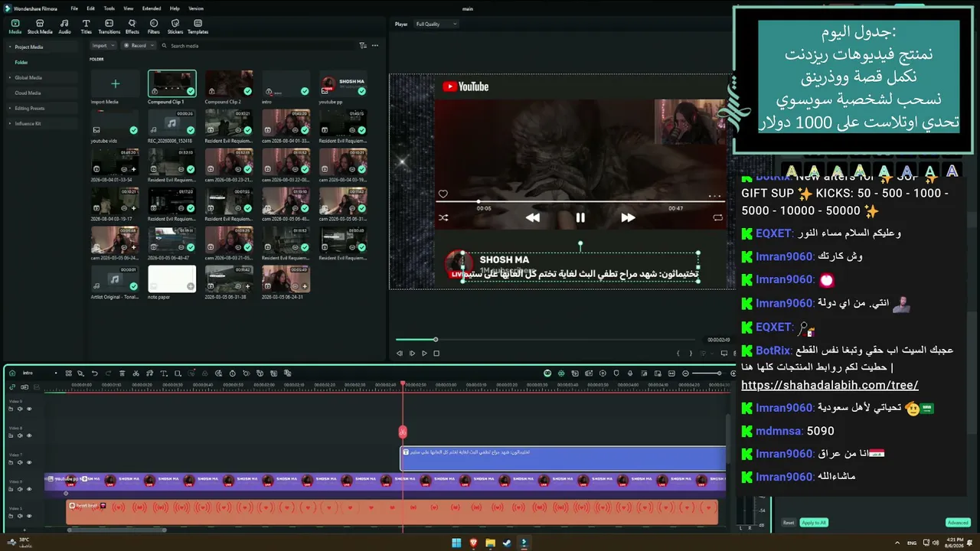This screenshot has height=551, width=980.
Task: Open the Stock Media tab
Action: 40,27
